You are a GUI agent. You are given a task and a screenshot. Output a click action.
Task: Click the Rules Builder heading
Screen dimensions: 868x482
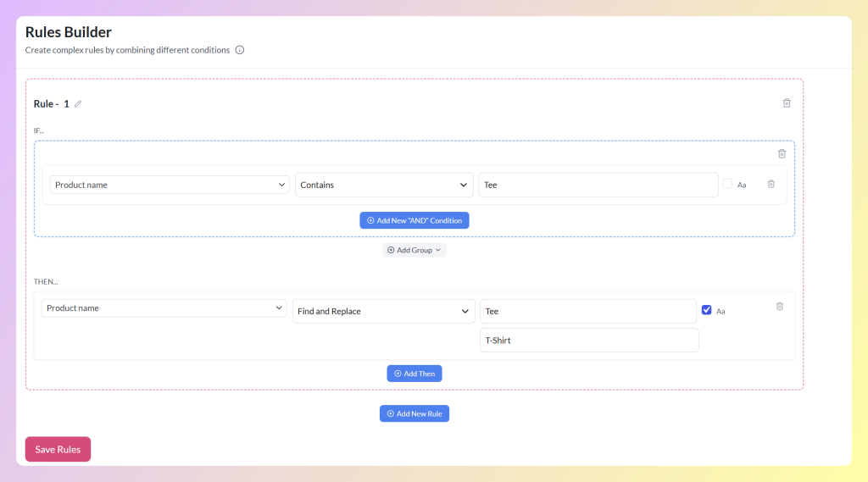click(68, 32)
